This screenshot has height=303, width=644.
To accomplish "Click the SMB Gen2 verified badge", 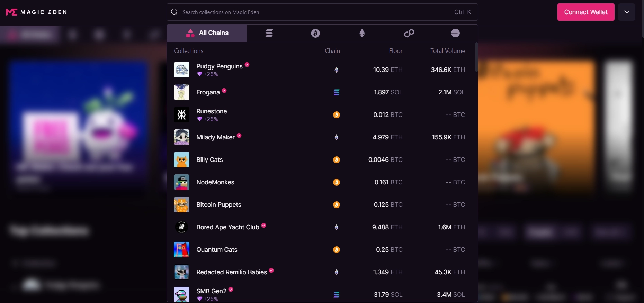I will pos(231,290).
